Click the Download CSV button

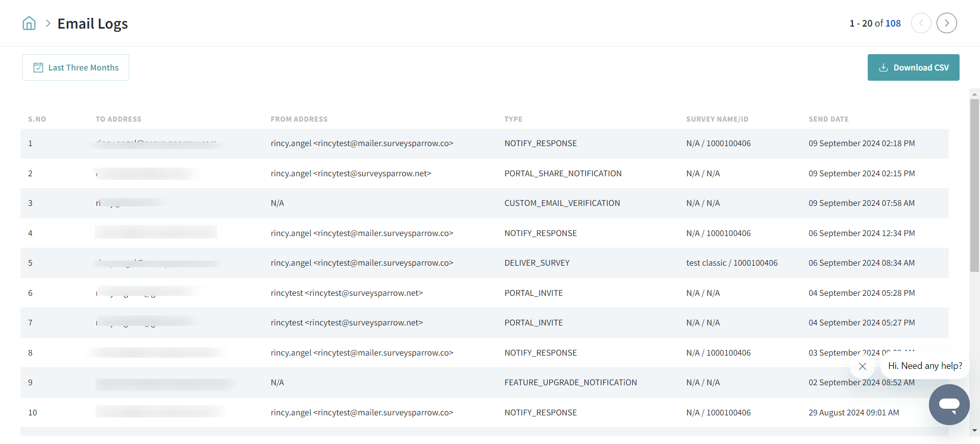pos(913,67)
